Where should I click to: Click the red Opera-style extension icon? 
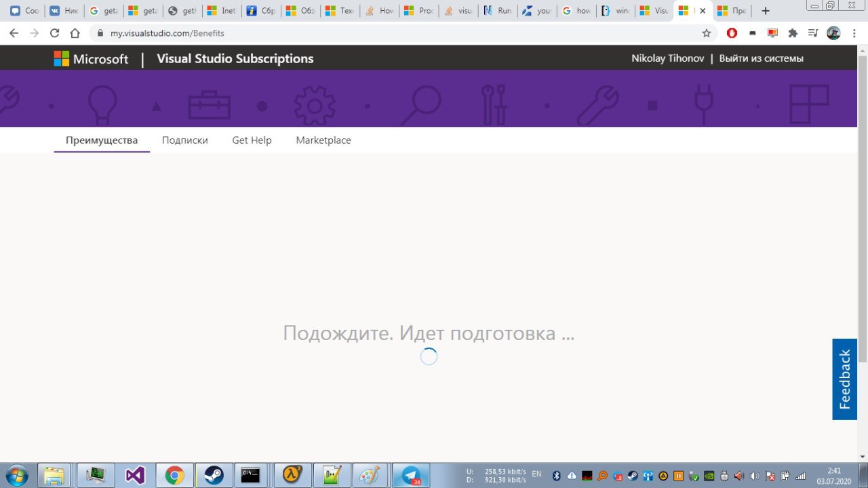click(x=732, y=33)
